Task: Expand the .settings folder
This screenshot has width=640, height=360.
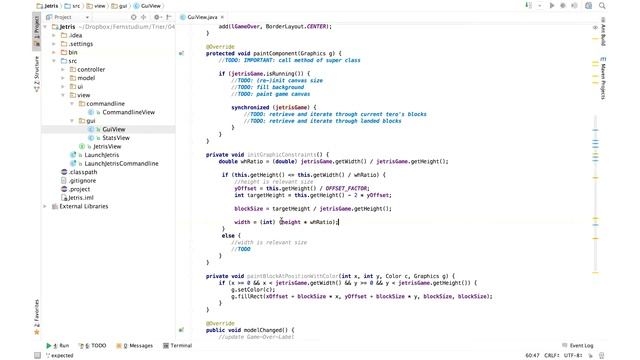Action: (x=54, y=44)
